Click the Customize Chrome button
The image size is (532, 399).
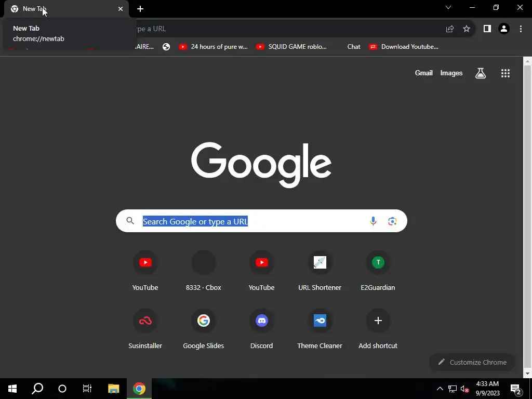coord(472,362)
